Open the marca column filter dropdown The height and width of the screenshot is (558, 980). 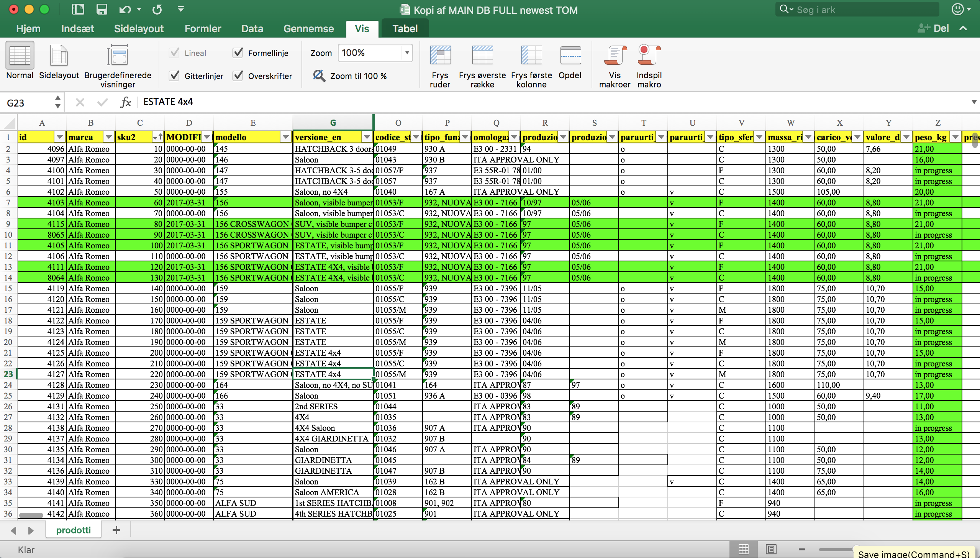click(x=109, y=137)
